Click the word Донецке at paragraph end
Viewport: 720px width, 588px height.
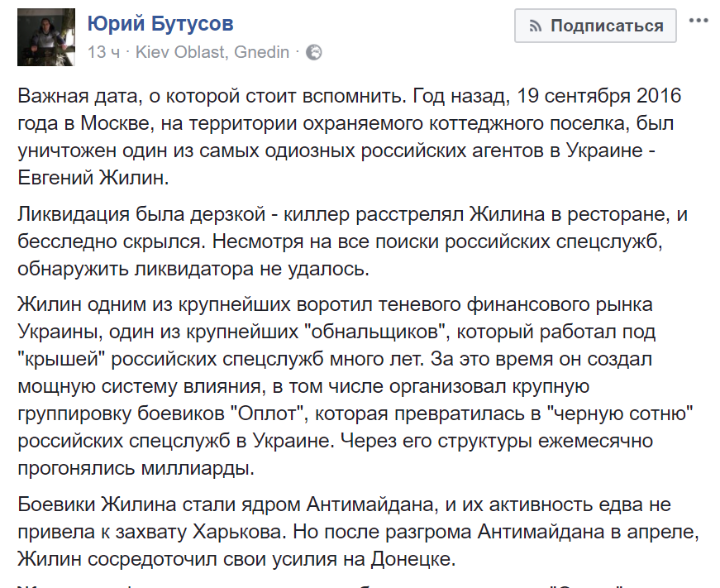[x=412, y=559]
